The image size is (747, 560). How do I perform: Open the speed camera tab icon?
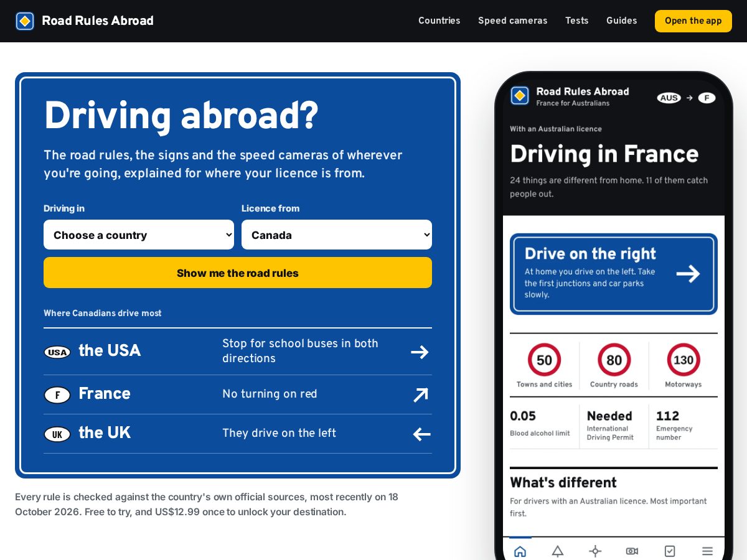coord(632,551)
